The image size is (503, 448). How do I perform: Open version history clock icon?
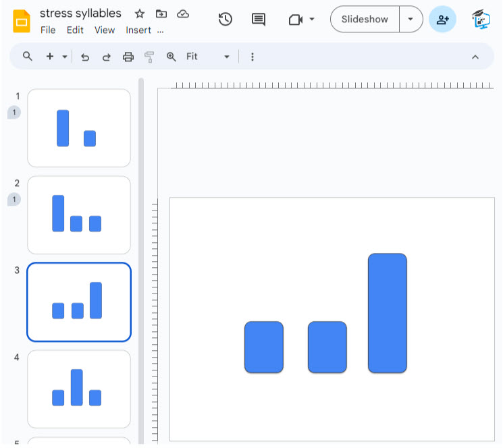click(226, 20)
